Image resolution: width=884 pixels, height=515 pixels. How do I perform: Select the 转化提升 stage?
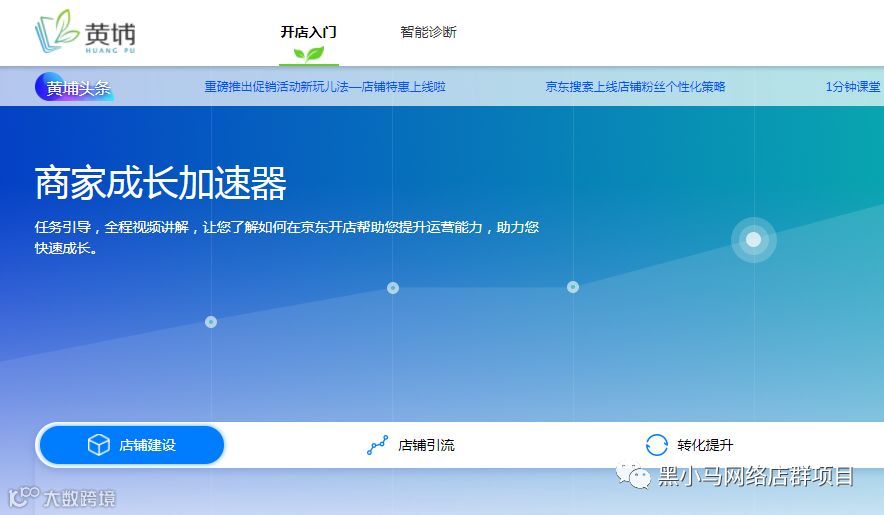point(689,445)
